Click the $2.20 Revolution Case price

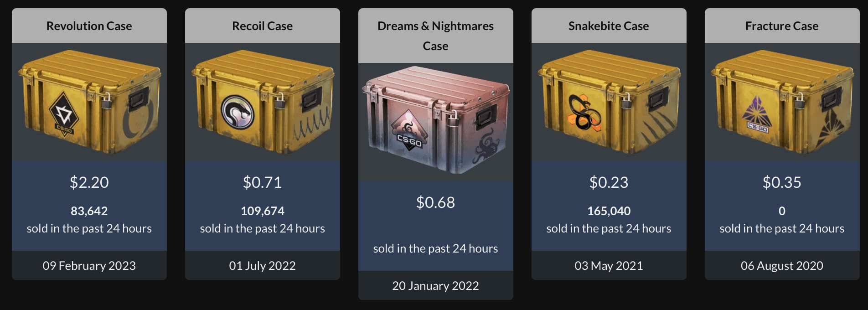click(x=89, y=183)
